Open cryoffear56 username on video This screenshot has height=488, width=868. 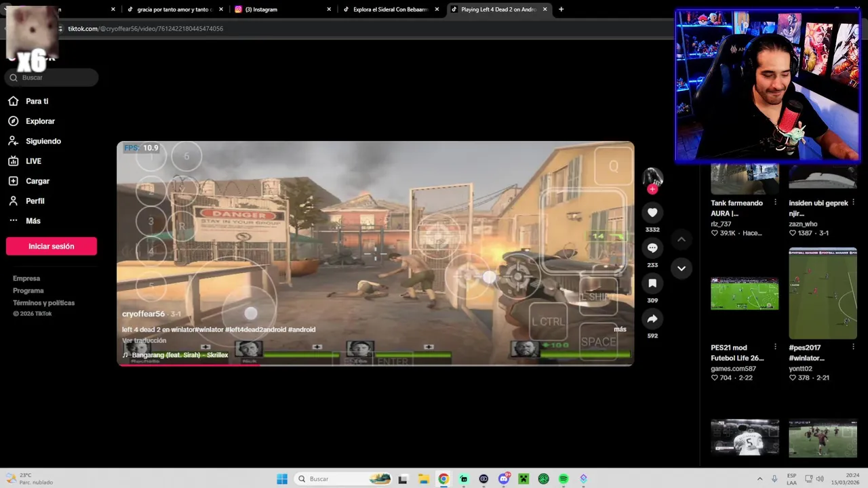pos(143,314)
